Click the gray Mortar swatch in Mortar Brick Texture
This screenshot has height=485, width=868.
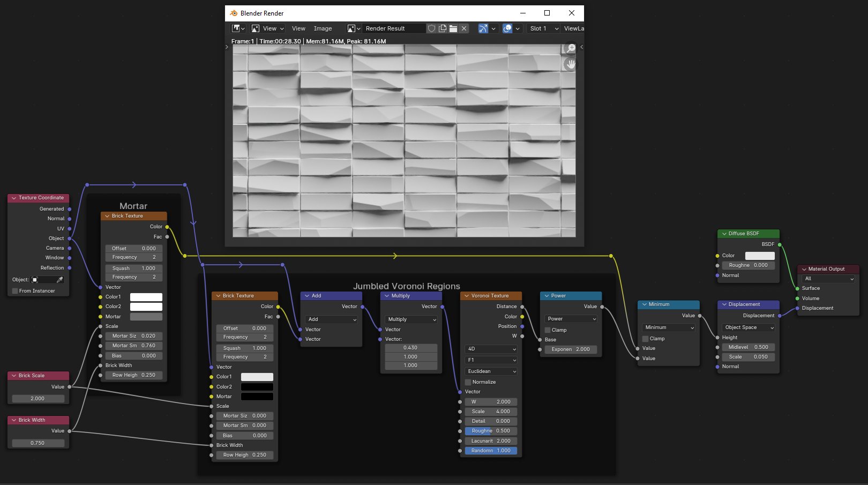[x=146, y=317]
